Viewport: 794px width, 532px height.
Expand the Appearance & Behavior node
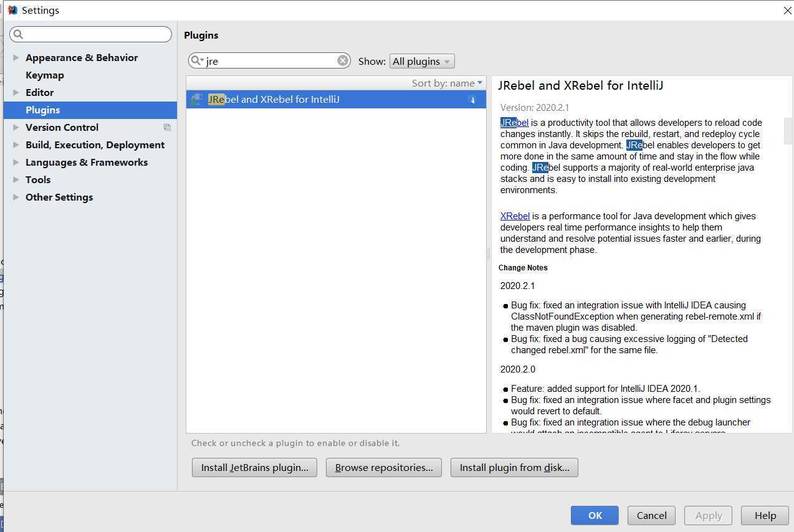point(16,57)
